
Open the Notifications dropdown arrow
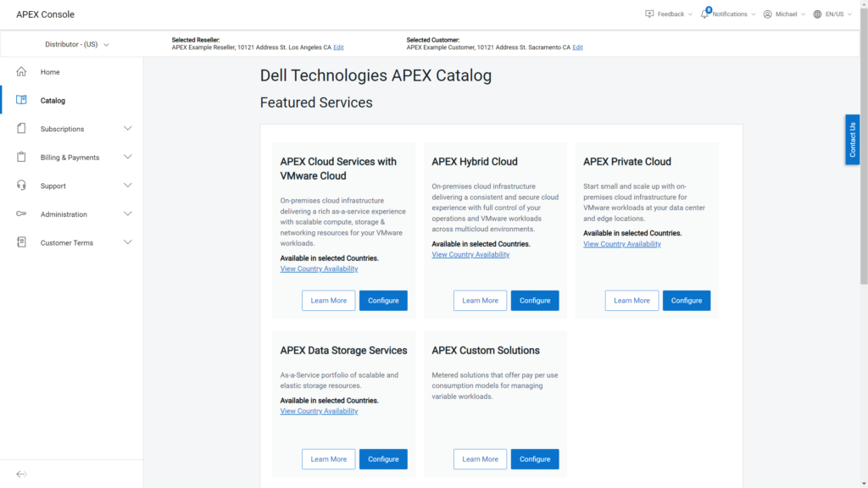point(754,14)
